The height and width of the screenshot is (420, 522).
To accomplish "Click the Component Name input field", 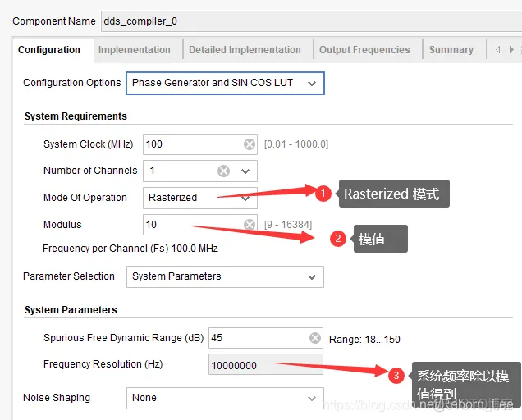I will (x=311, y=21).
